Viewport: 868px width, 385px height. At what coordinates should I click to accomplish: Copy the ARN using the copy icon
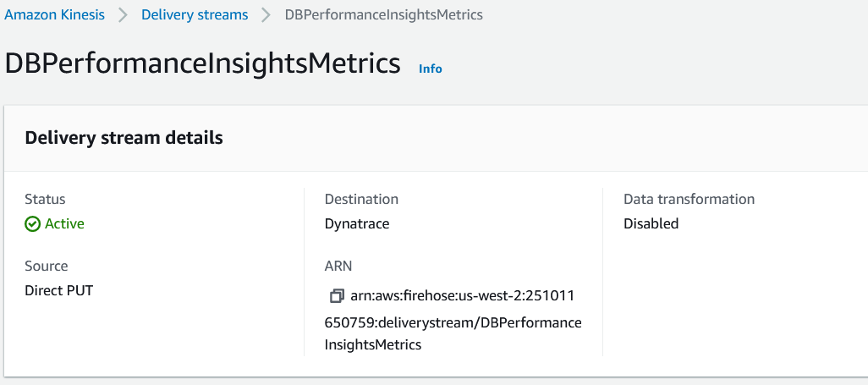[x=337, y=295]
